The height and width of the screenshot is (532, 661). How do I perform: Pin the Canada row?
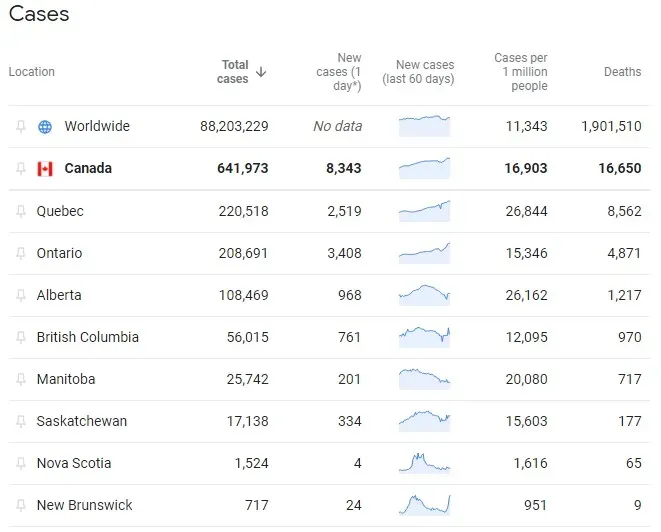coord(20,169)
